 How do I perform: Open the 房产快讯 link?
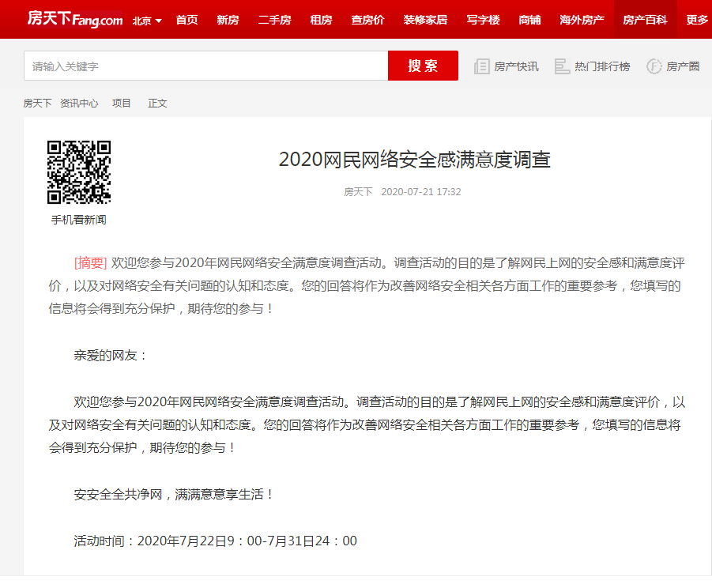pyautogui.click(x=516, y=66)
